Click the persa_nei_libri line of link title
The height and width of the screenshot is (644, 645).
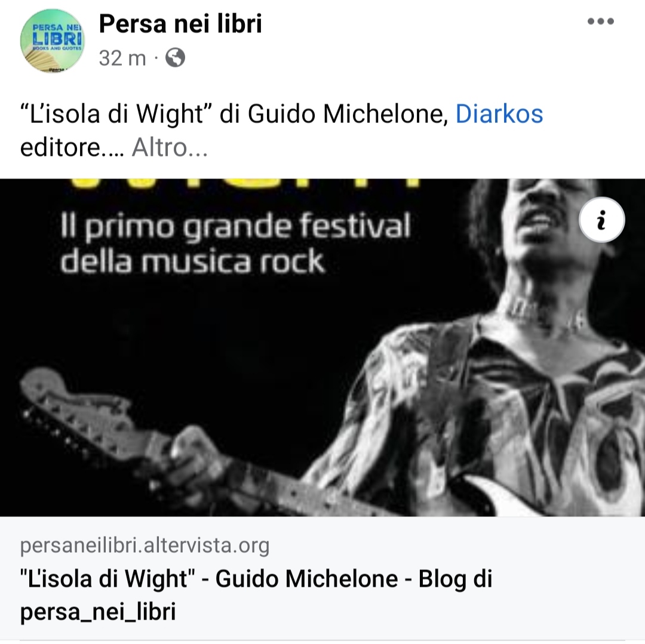pyautogui.click(x=98, y=611)
